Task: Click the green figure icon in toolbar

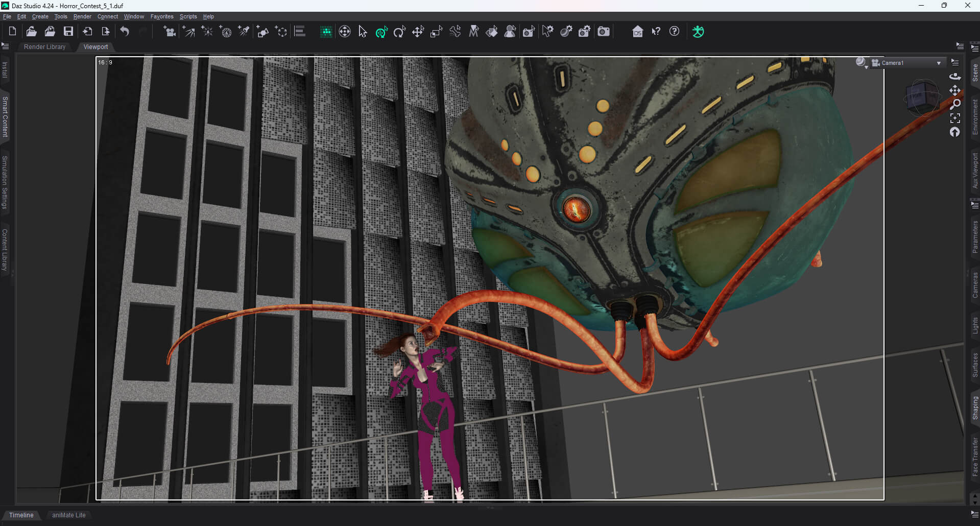Action: (x=698, y=32)
